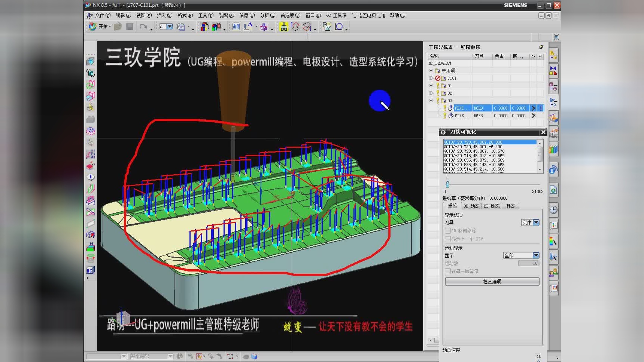The image size is (644, 362).
Task: Click the 运动数 input field
Action: pyautogui.click(x=529, y=263)
